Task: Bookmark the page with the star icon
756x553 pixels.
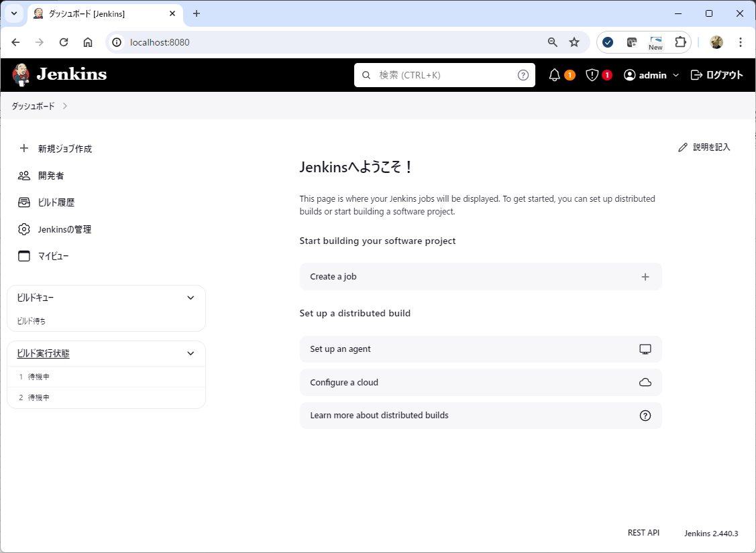Action: click(x=574, y=42)
